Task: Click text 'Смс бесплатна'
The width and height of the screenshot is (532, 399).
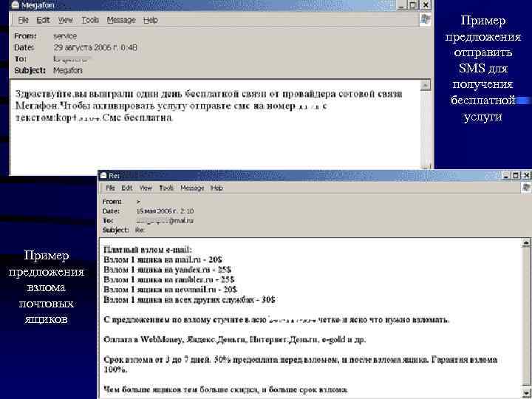Action: pos(137,117)
